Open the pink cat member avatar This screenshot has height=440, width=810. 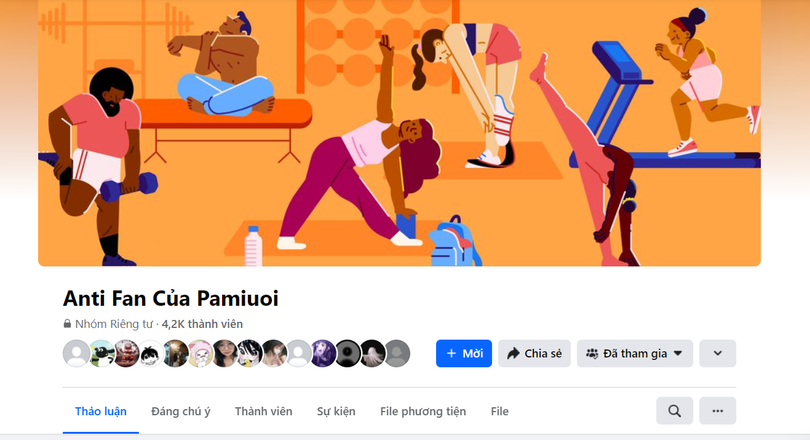(200, 353)
